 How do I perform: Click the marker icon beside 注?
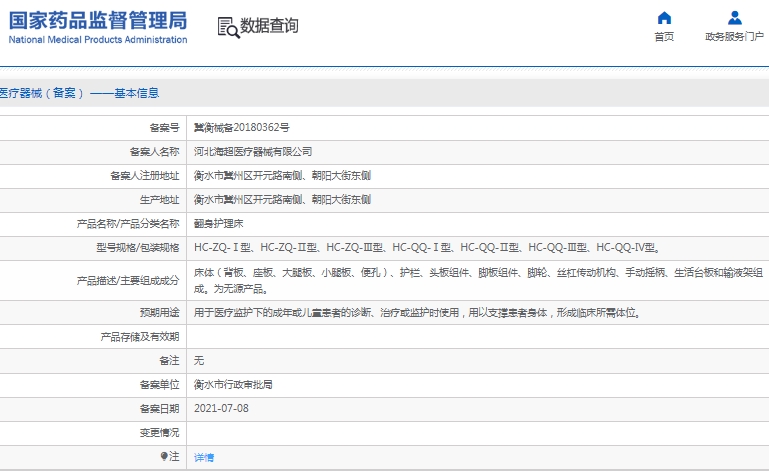(x=164, y=456)
